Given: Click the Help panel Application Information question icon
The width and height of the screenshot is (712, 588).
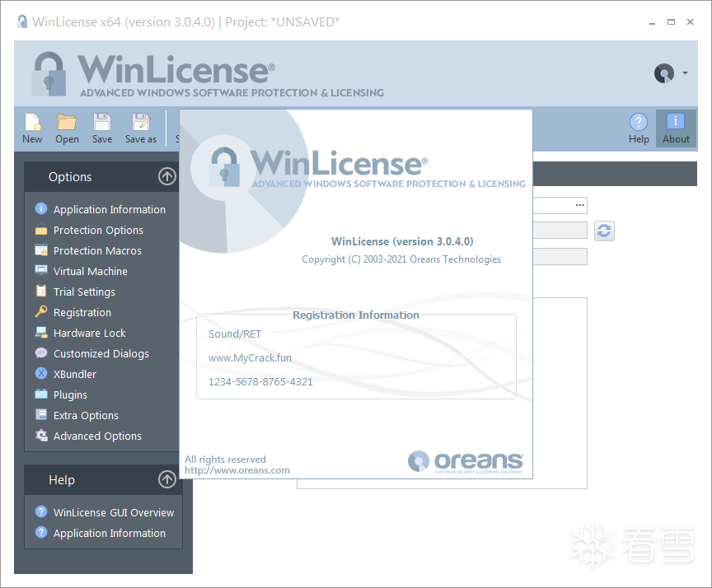Looking at the screenshot, I should (x=41, y=532).
